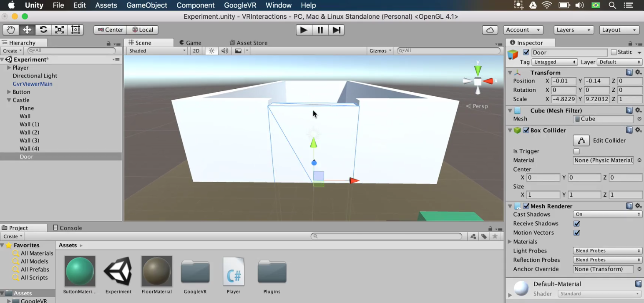
Task: Enable Is Trigger on the Box Collider
Action: coord(576,151)
